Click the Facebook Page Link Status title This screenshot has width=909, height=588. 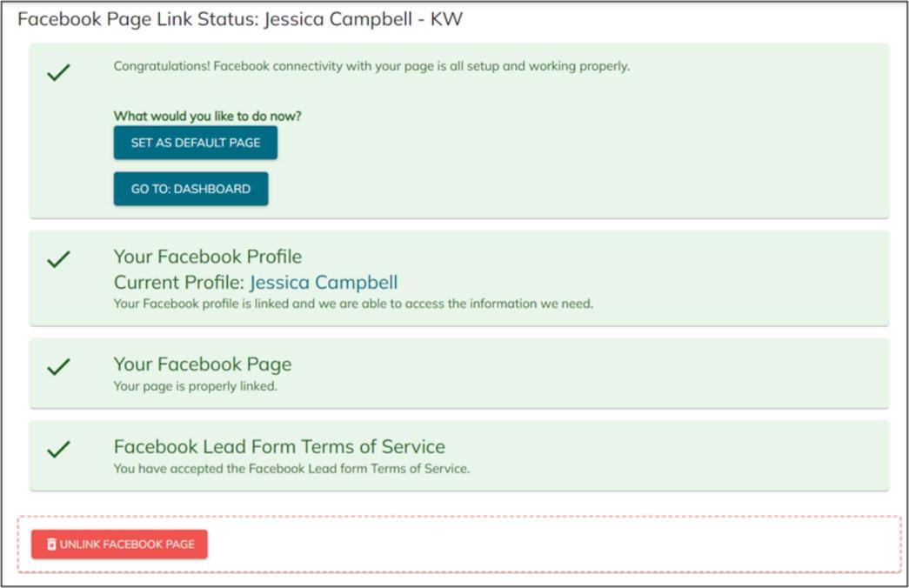pos(240,19)
